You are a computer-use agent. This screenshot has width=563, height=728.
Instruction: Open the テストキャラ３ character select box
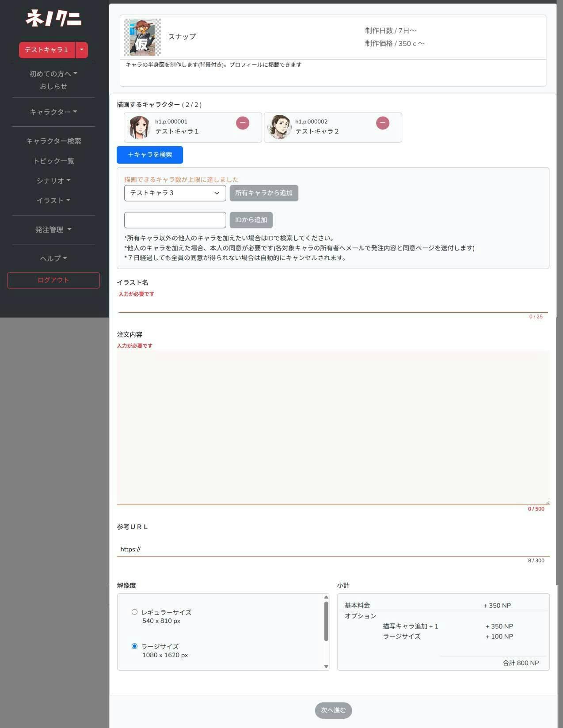pos(175,193)
